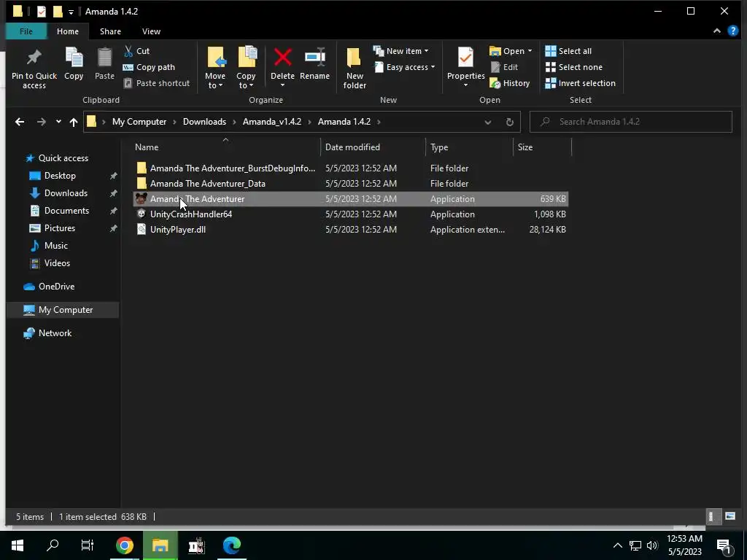Create a New folder

coord(355,69)
